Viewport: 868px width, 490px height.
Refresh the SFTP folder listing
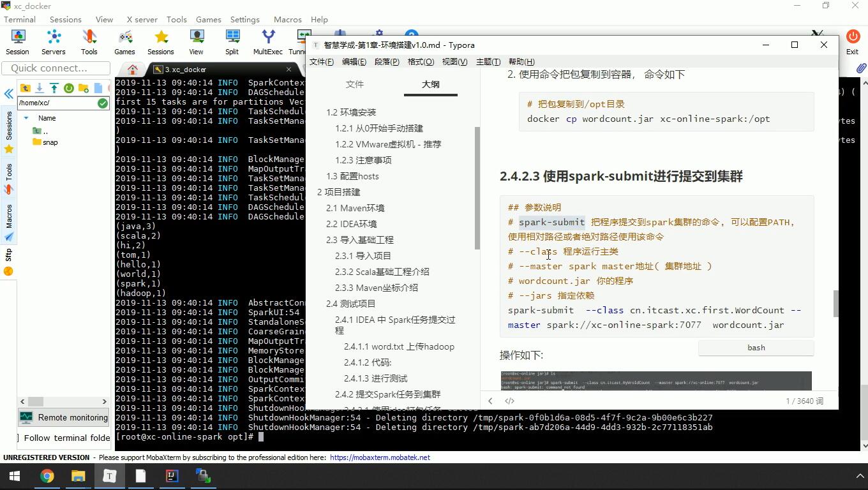69,88
